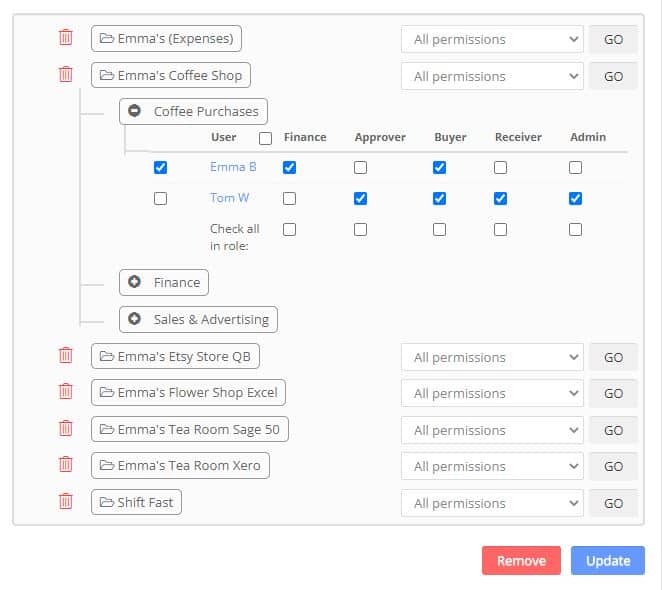The image size is (662, 590).
Task: Click the red Remove button
Action: 521,560
